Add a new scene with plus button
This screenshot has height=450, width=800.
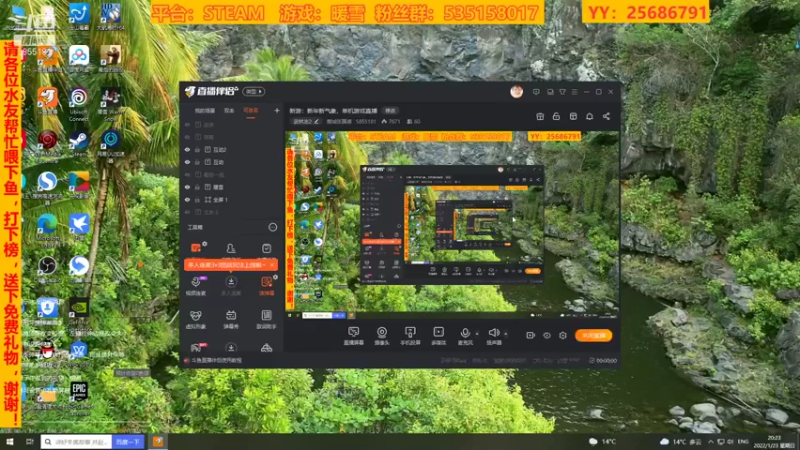click(277, 110)
